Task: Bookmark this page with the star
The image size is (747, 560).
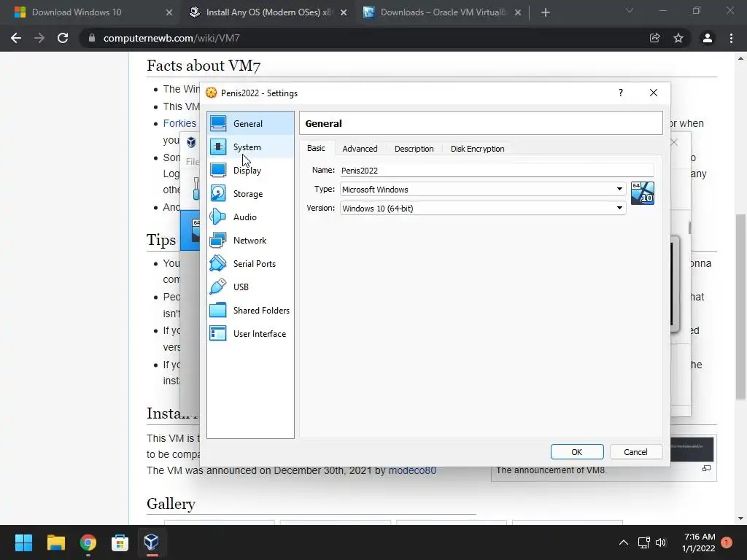Action: tap(678, 38)
